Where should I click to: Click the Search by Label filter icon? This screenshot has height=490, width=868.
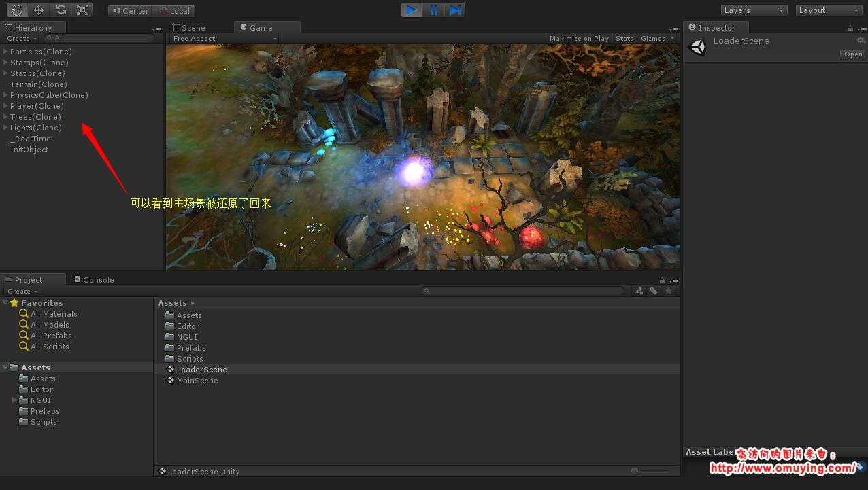pos(654,291)
